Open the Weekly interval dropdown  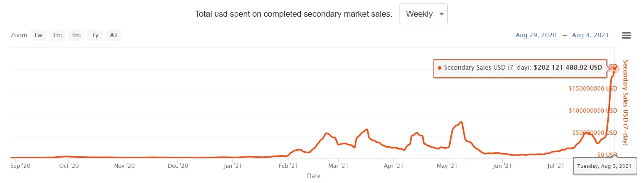point(423,14)
